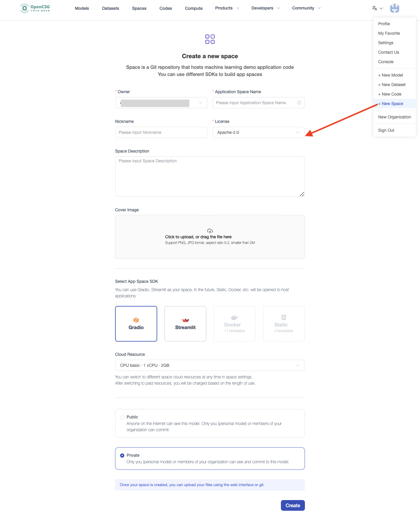This screenshot has width=420, height=514.
Task: Click into the Space Description text area
Action: 210,177
